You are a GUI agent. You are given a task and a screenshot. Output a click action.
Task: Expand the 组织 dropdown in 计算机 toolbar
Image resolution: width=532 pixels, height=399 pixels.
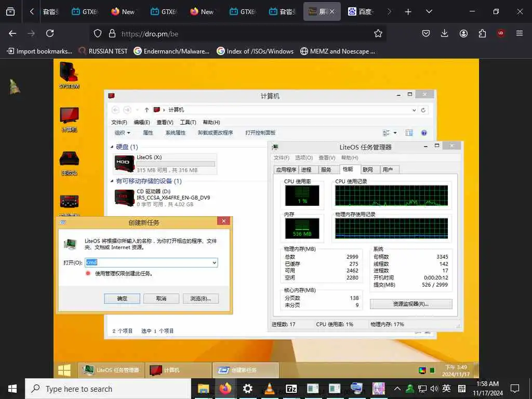point(123,132)
